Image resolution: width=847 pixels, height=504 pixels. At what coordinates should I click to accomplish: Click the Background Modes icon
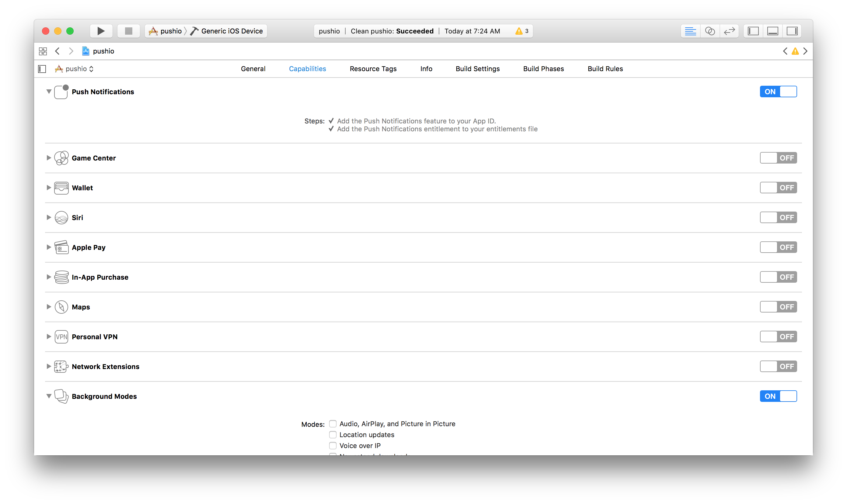(x=61, y=396)
